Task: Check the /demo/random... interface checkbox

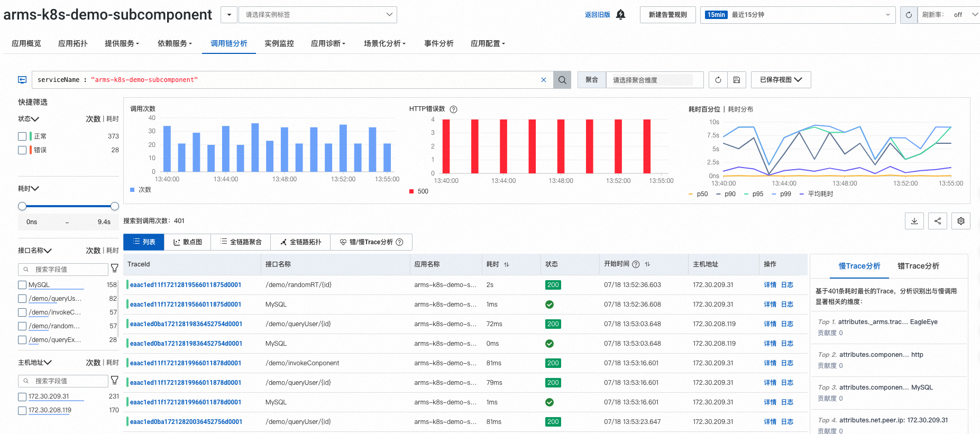Action: 22,326
